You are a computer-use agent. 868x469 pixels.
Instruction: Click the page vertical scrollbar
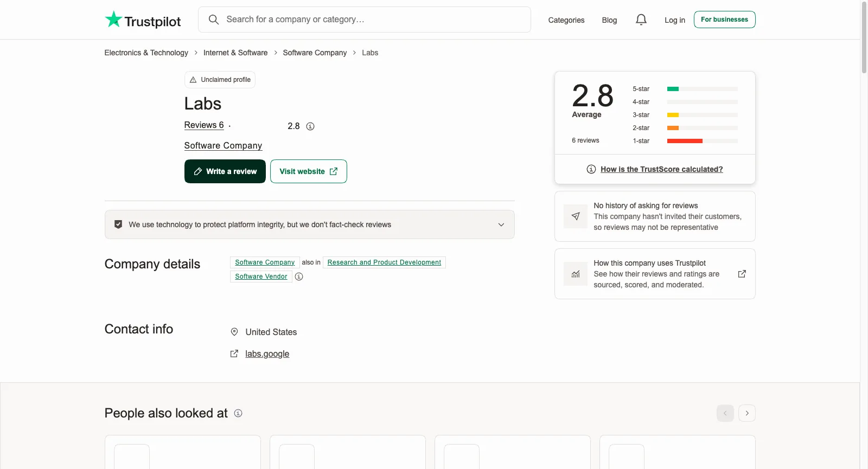point(864,38)
